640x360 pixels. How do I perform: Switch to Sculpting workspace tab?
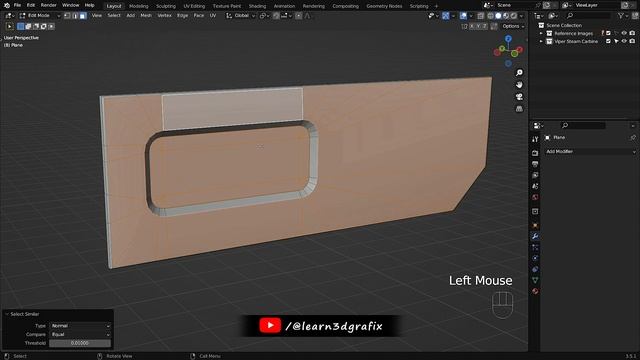[x=166, y=6]
